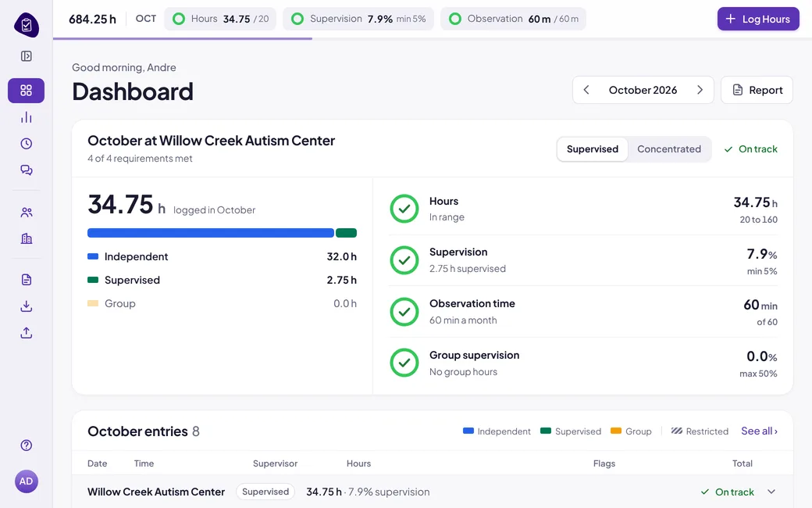This screenshot has height=508, width=812.
Task: Click the OCT label in top bar
Action: pos(146,19)
